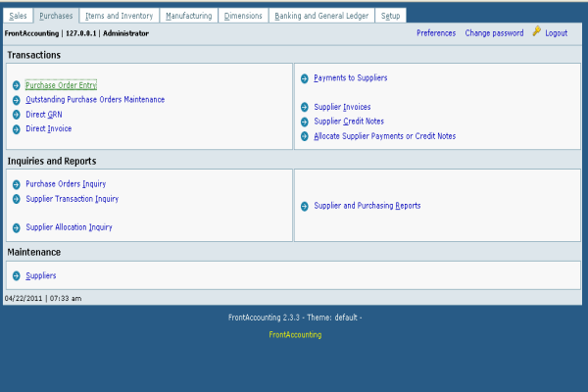Click arrow icon beside Supplier Credit Notes
This screenshot has width=588, height=392.
coord(305,122)
